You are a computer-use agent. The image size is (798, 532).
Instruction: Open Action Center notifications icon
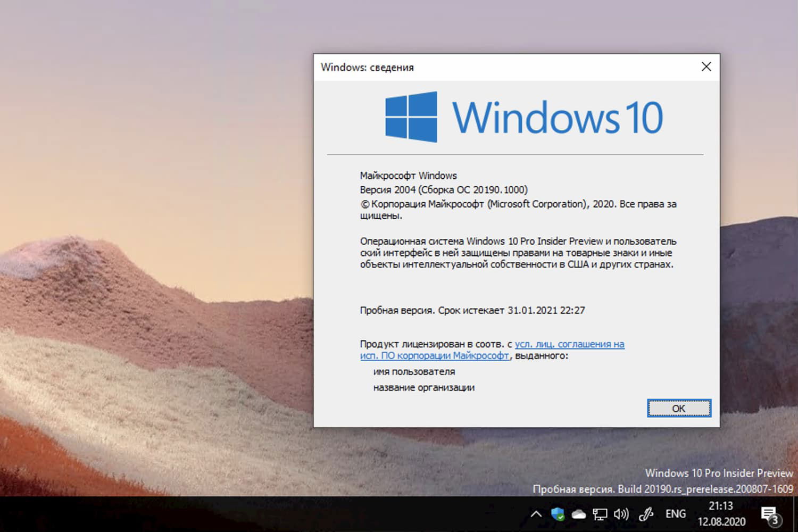(x=770, y=514)
